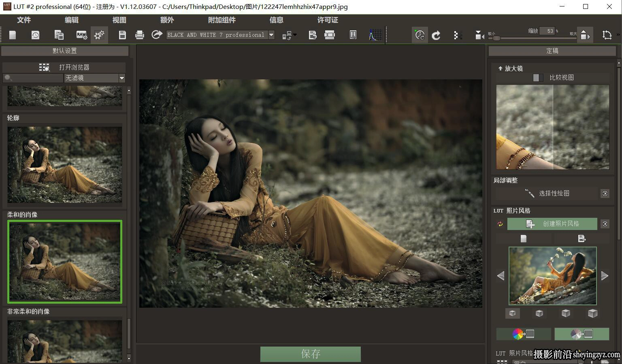The width and height of the screenshot is (622, 364).
Task: Select the smallest cube size icon
Action: pos(512,313)
